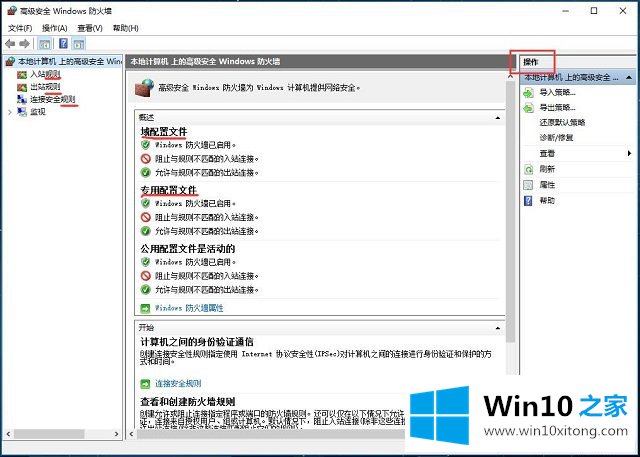This screenshot has height=457, width=640.
Task: Click the 出站规则 tree icon
Action: 22,87
